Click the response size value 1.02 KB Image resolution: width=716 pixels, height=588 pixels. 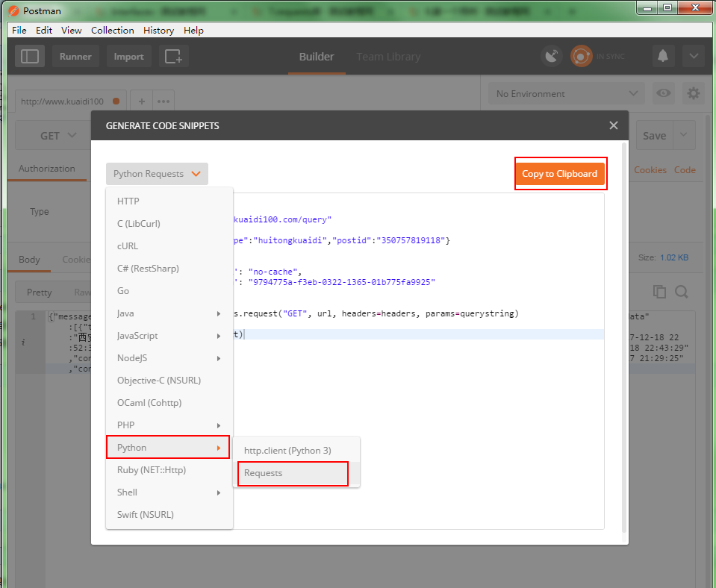point(674,257)
